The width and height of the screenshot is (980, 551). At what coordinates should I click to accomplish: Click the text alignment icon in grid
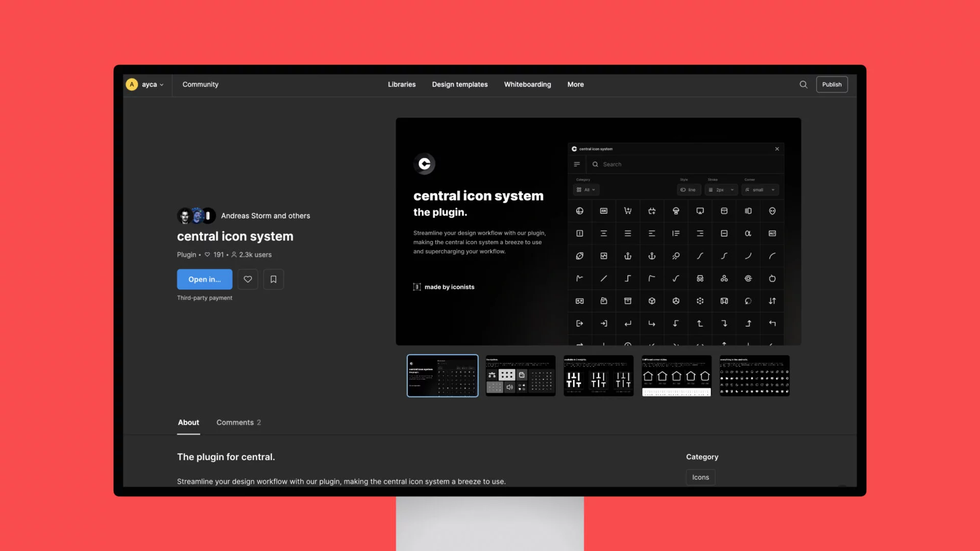tap(603, 233)
